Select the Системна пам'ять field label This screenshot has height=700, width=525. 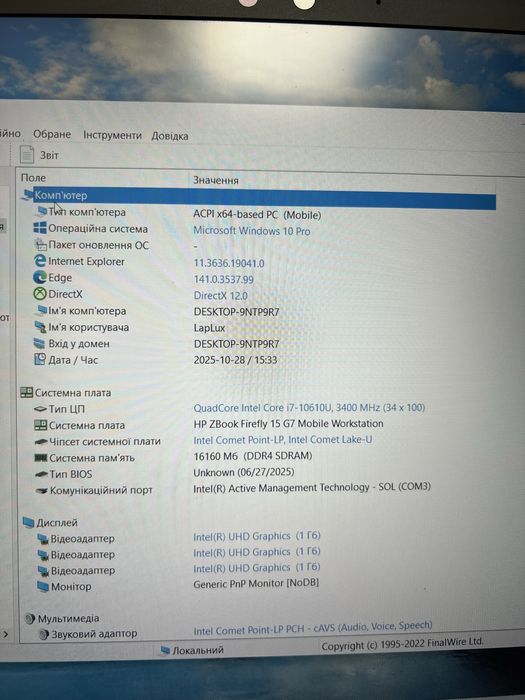[x=92, y=458]
